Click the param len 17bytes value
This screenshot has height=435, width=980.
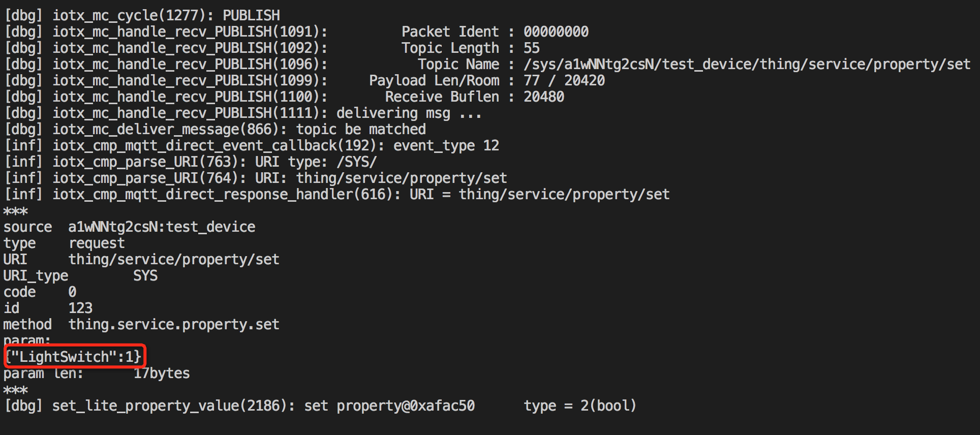[162, 373]
